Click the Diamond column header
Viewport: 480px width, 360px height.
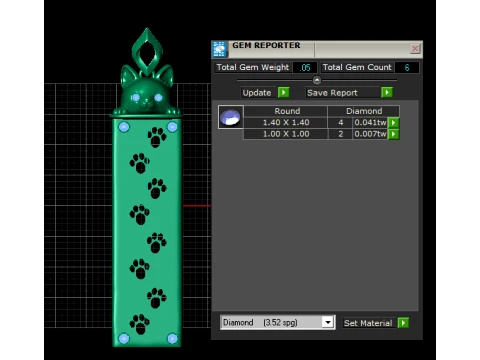coord(364,111)
